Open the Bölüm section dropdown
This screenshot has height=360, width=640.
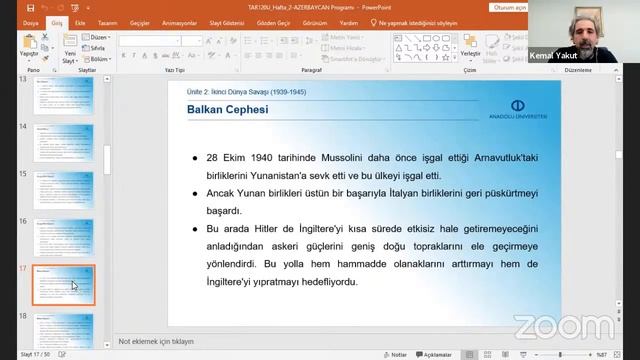coord(97,59)
